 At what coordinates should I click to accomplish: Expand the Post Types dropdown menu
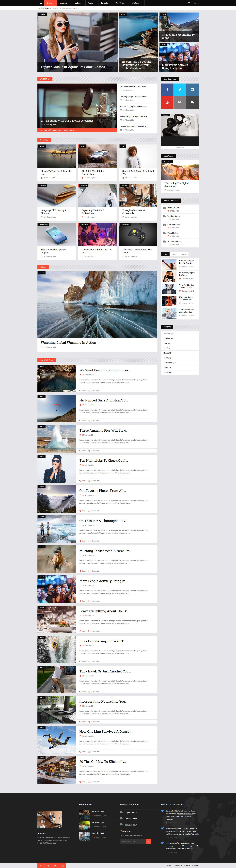121,3
